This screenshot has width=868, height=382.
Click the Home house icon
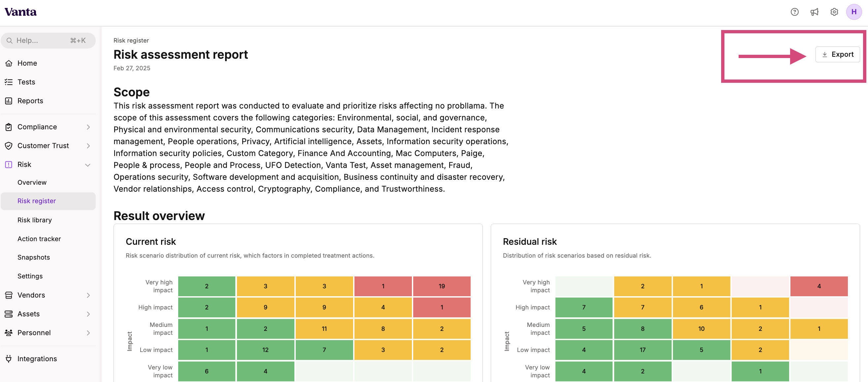[9, 63]
